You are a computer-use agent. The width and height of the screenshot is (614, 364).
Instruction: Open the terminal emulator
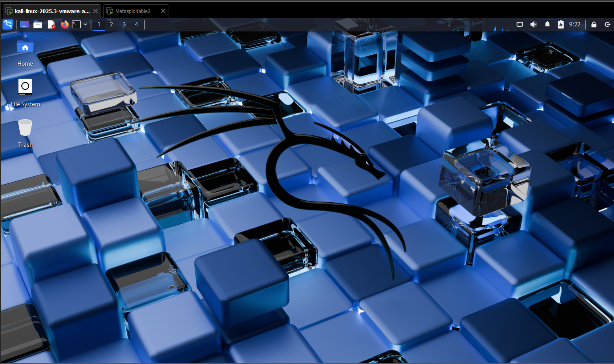[x=76, y=24]
